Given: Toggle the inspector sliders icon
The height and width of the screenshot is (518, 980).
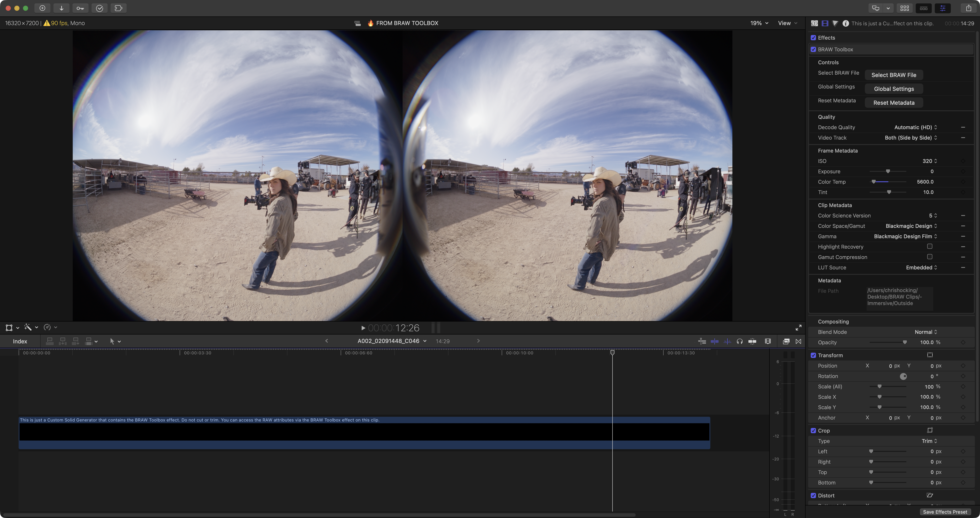Looking at the screenshot, I should [x=942, y=8].
